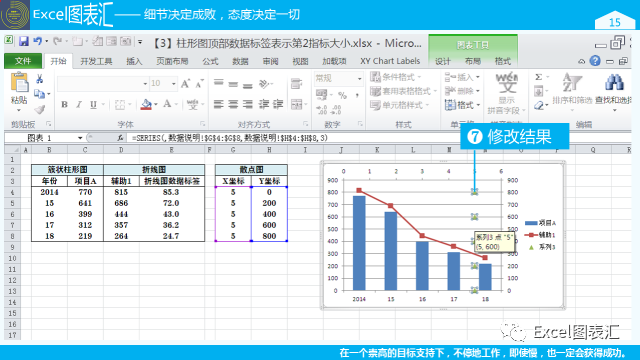Switch to the XY Chart Labels tab

pos(390,61)
